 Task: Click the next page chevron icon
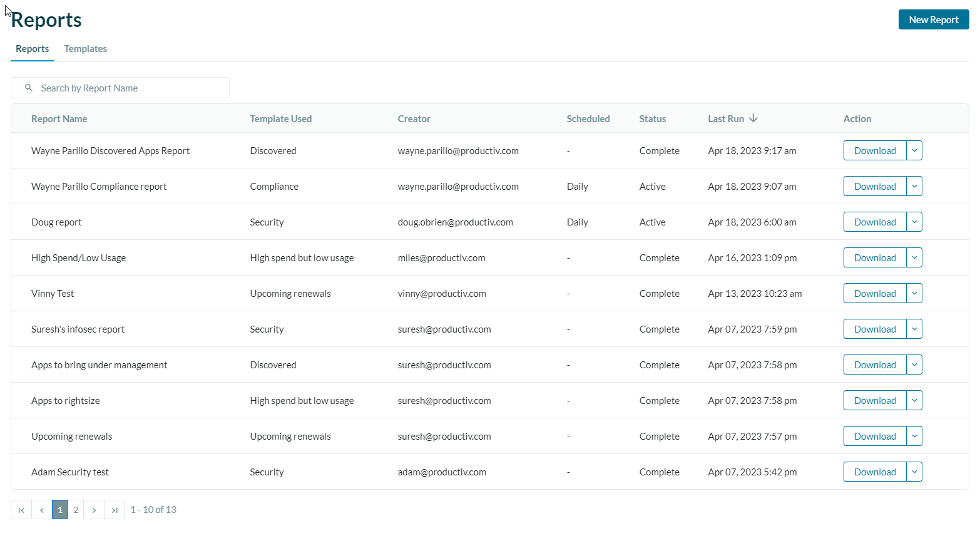(94, 509)
